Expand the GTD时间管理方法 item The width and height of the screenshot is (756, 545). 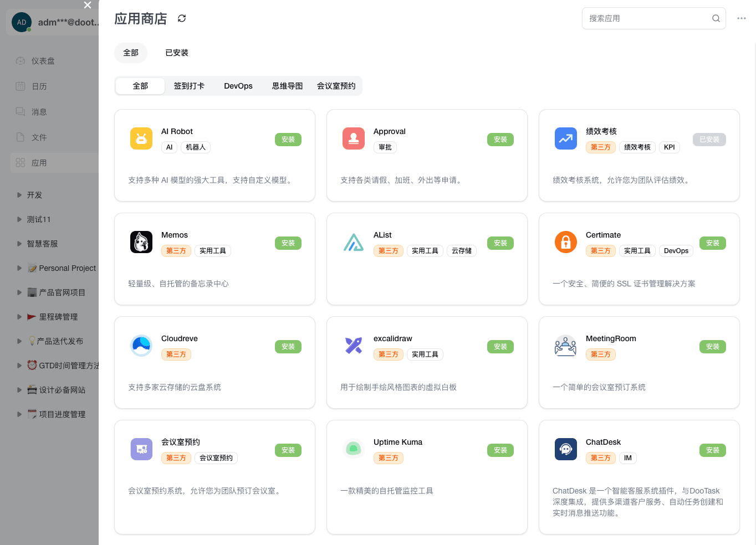19,366
